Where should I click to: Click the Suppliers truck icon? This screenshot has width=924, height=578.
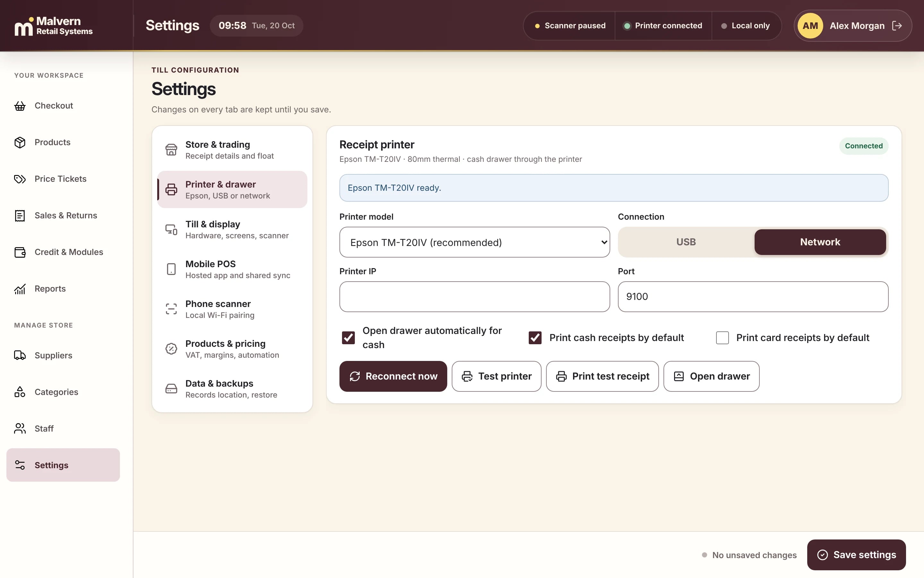point(20,355)
